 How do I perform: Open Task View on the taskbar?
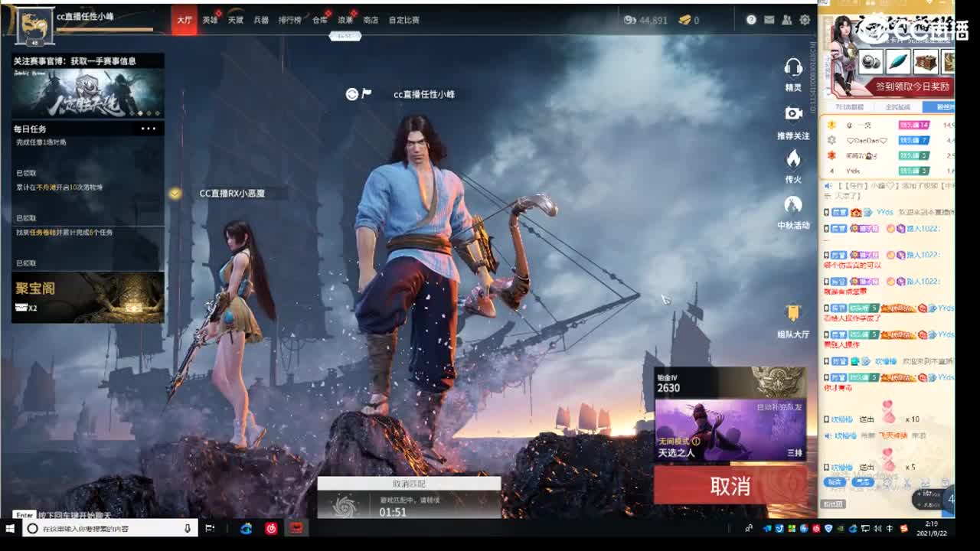pyautogui.click(x=211, y=528)
